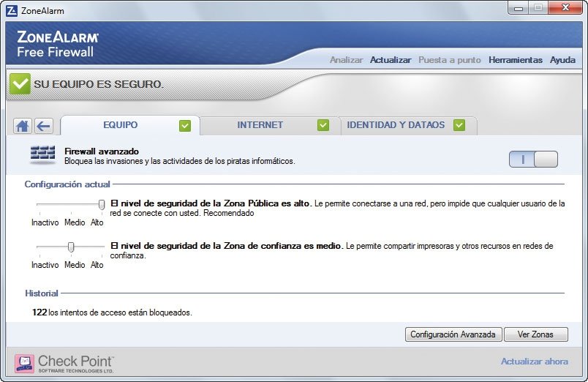588x382 pixels.
Task: Open the Herramientas menu
Action: [x=516, y=60]
